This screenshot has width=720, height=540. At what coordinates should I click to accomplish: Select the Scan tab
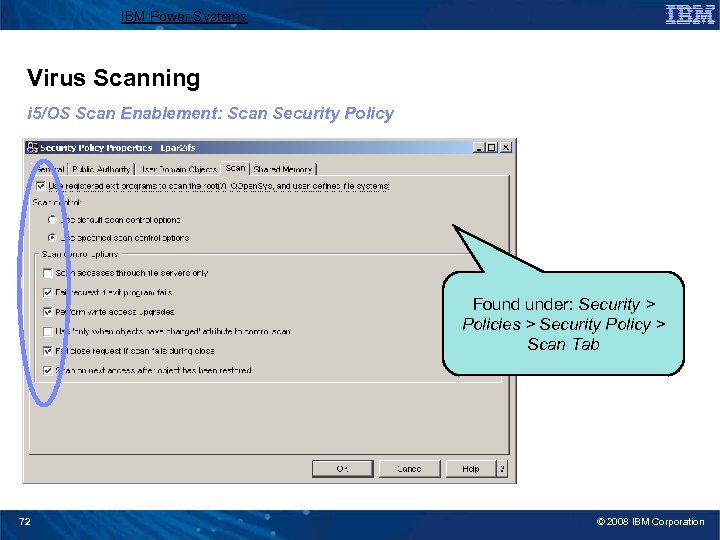235,168
